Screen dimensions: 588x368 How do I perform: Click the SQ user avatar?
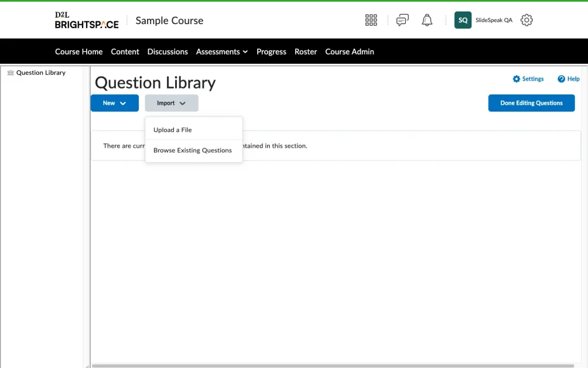pyautogui.click(x=463, y=20)
